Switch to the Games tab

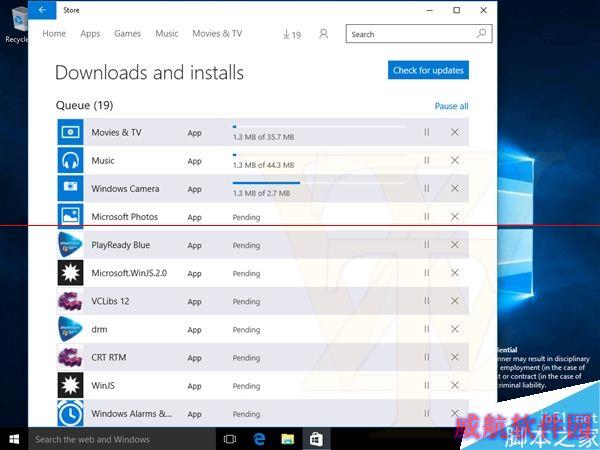click(127, 34)
